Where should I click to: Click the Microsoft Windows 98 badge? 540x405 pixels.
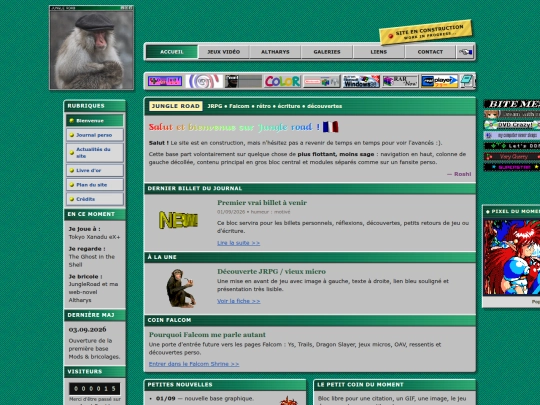(x=361, y=81)
